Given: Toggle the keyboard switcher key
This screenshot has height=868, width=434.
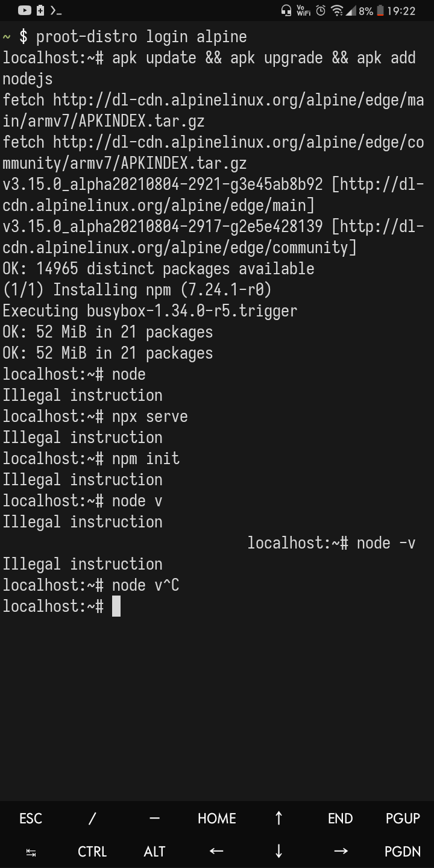Looking at the screenshot, I should coord(30,851).
